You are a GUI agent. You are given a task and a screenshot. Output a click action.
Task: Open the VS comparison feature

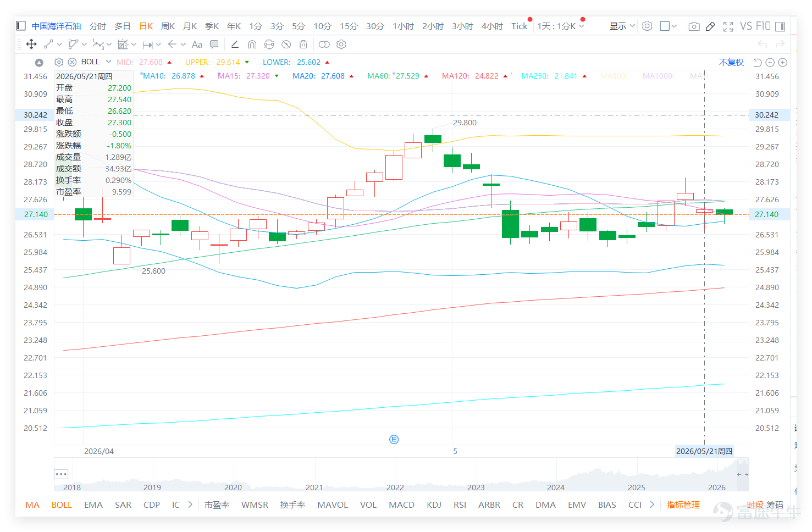746,26
